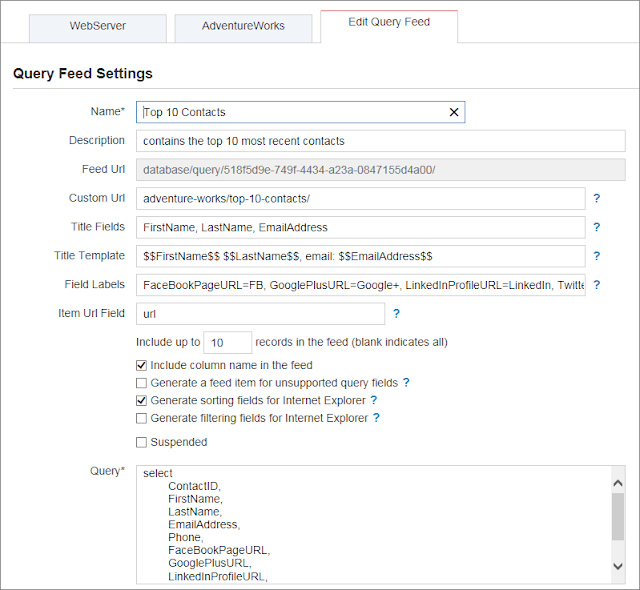Enable filtering fields for Internet Explorer
This screenshot has width=640, height=590.
[x=141, y=418]
